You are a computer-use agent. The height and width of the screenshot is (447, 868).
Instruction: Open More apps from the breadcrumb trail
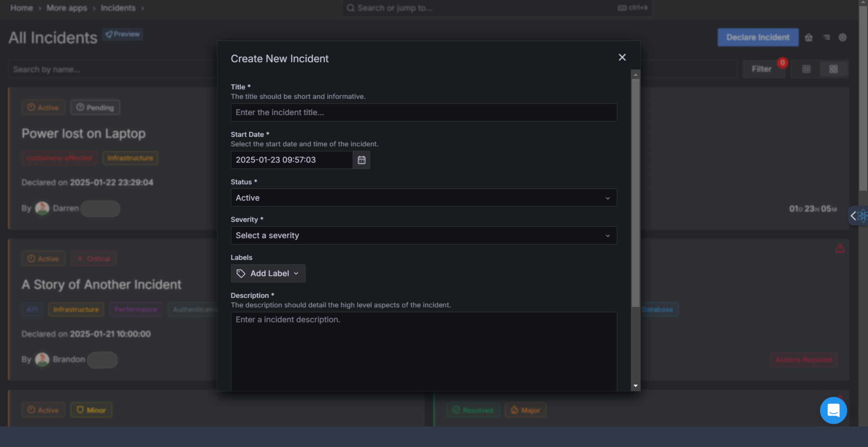66,8
